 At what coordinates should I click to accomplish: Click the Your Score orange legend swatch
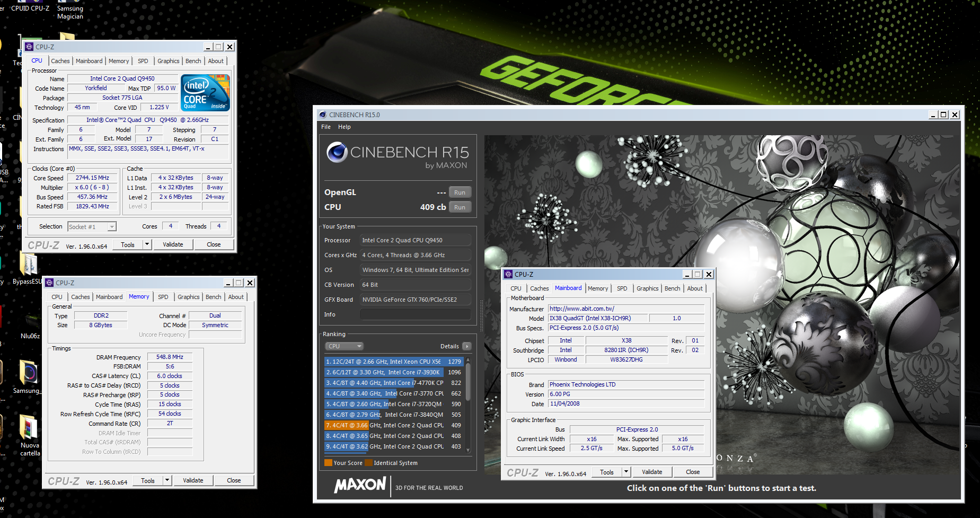pyautogui.click(x=329, y=463)
